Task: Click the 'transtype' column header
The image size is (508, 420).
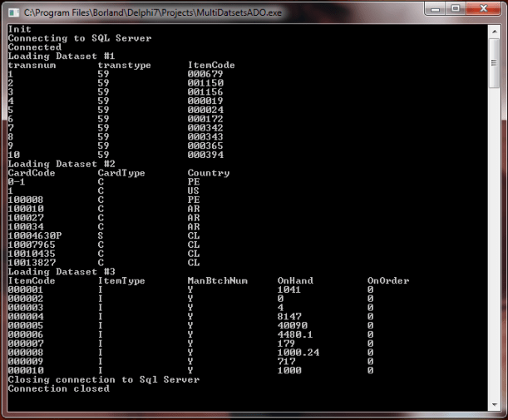Action: point(125,65)
